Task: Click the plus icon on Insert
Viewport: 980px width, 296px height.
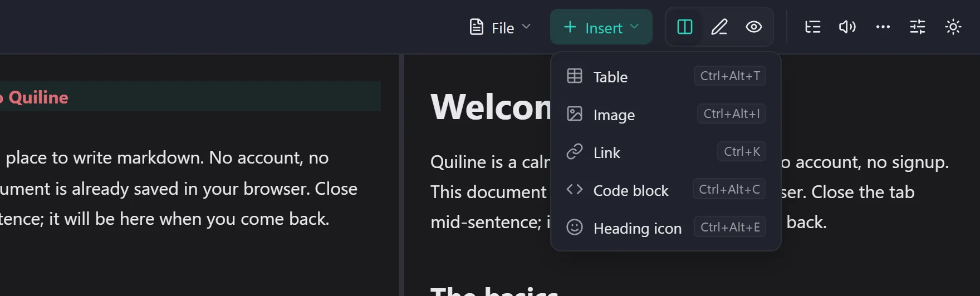Action: click(570, 27)
